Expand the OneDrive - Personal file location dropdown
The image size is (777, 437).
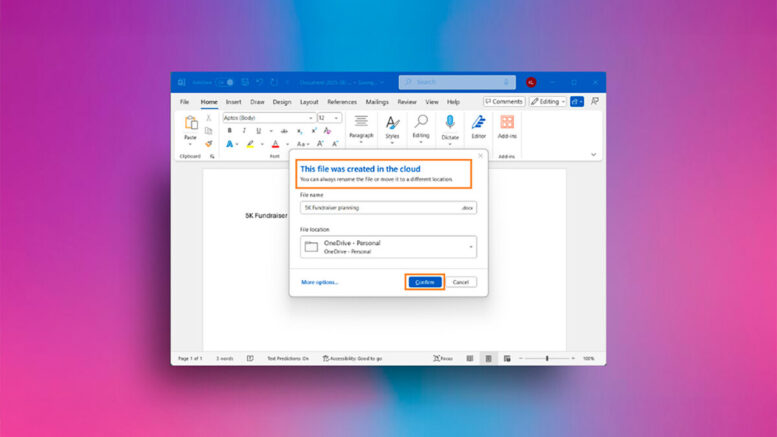tap(471, 247)
